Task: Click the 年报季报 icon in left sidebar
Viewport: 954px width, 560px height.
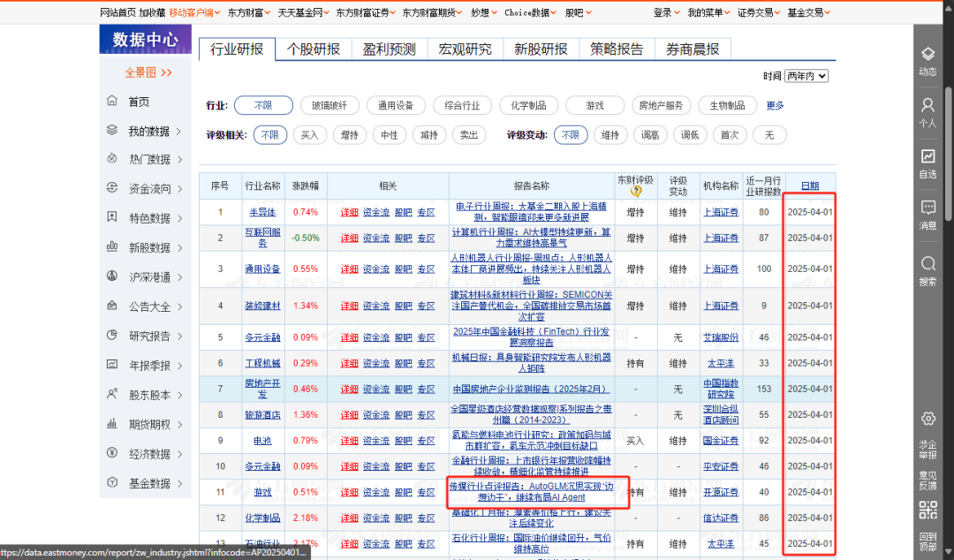Action: click(x=112, y=365)
